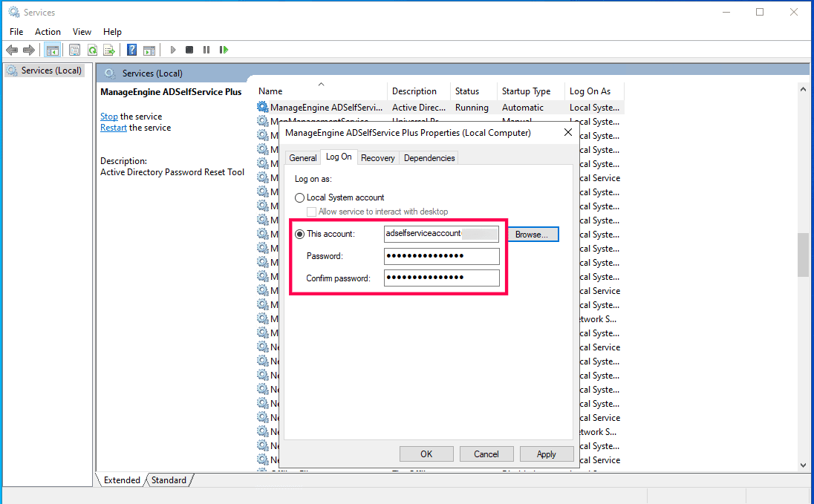814x504 pixels.
Task: Minimize the Services window
Action: point(726,12)
